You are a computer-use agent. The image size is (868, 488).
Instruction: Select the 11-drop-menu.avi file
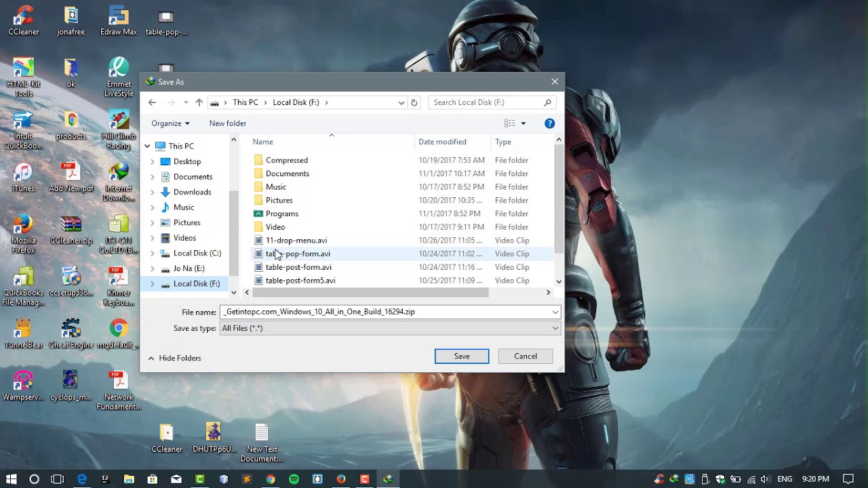296,240
